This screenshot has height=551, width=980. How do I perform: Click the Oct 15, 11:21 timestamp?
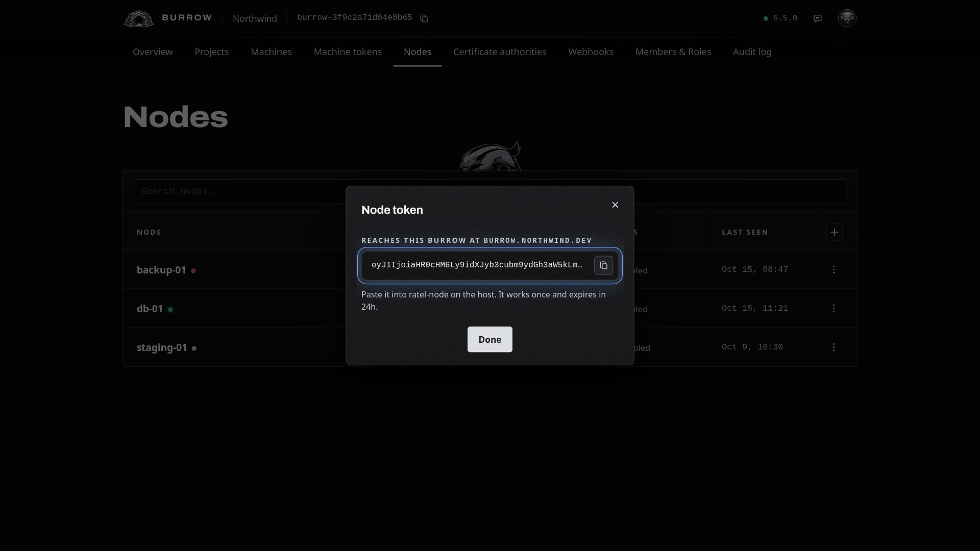(x=754, y=308)
